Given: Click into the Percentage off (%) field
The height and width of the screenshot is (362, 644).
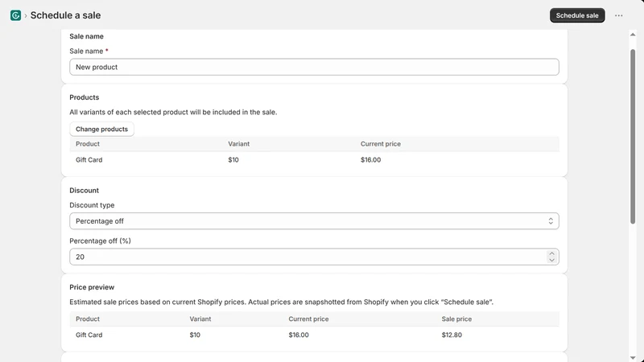Looking at the screenshot, I should (x=314, y=257).
